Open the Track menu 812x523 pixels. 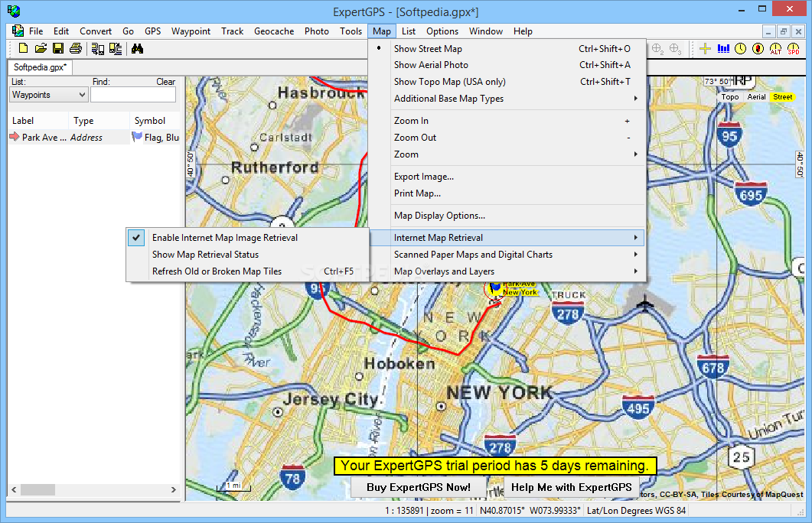232,31
